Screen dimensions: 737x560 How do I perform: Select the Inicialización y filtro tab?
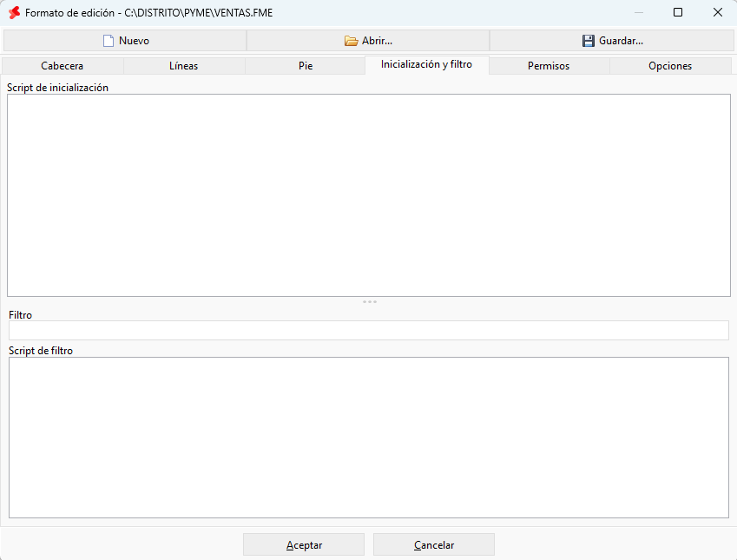pos(427,64)
